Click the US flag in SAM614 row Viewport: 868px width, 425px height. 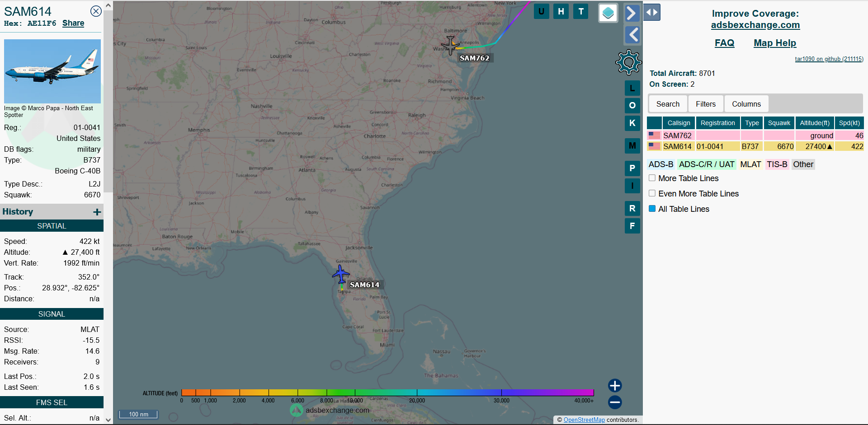point(654,146)
